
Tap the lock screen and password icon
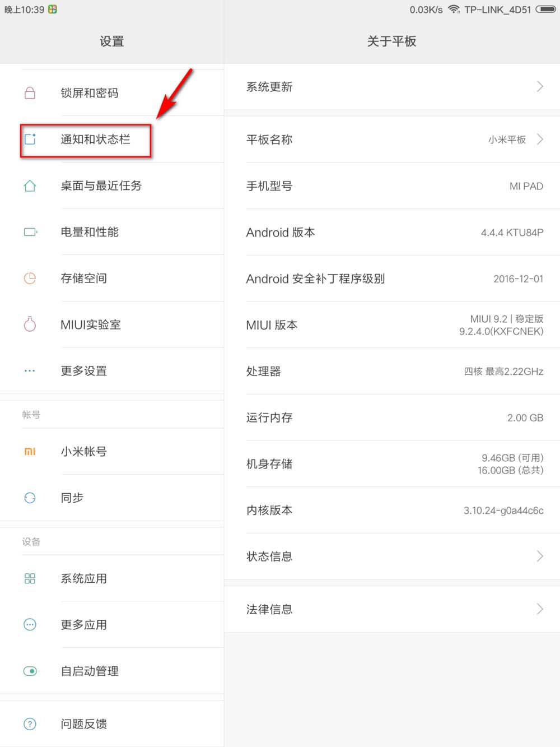[x=30, y=93]
